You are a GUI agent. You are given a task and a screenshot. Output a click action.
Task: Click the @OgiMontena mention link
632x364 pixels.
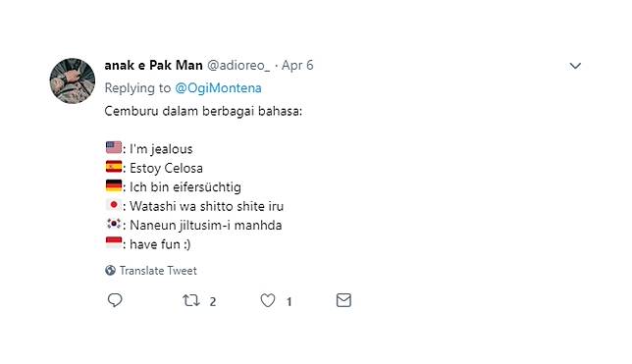218,88
